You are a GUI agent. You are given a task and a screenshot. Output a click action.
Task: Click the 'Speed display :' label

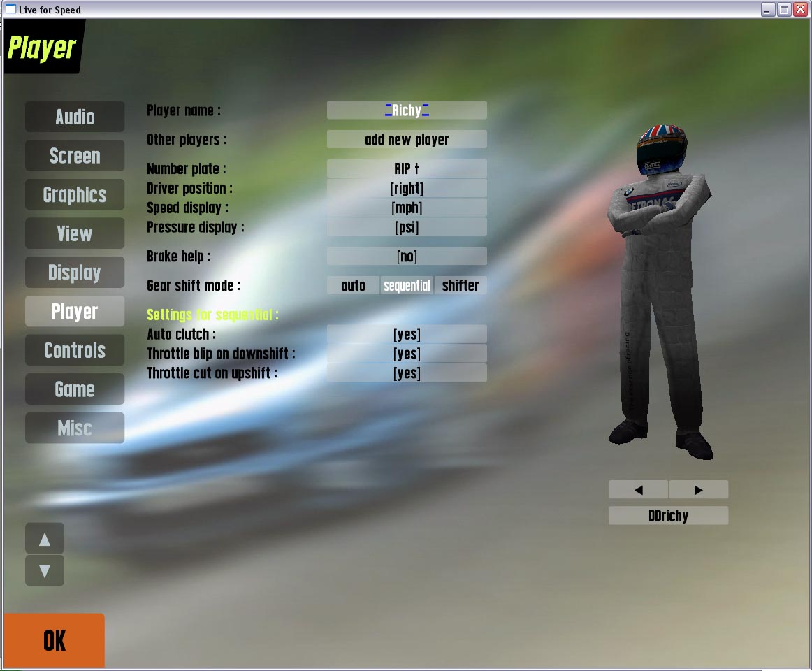click(187, 208)
